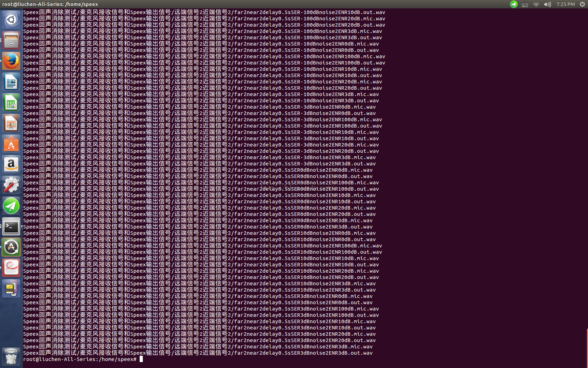Click the terminal prompt input line
This screenshot has width=588, height=368.
pos(83,359)
